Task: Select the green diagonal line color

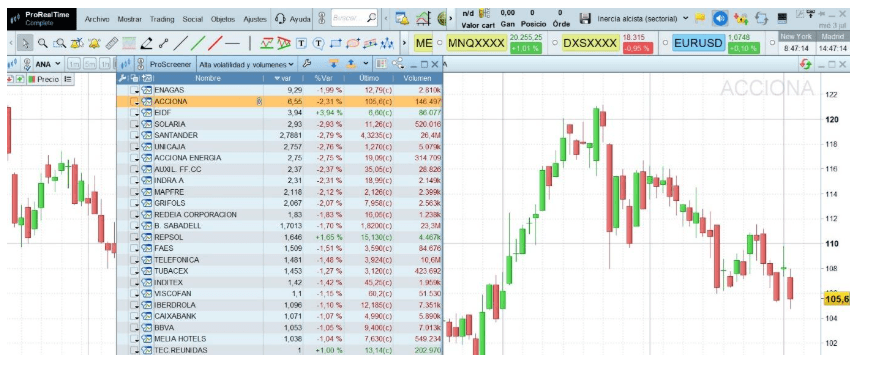Action: [198, 43]
